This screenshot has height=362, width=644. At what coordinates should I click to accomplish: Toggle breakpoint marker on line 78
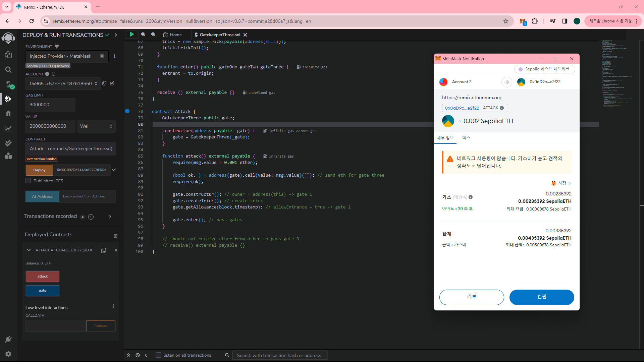[127, 111]
